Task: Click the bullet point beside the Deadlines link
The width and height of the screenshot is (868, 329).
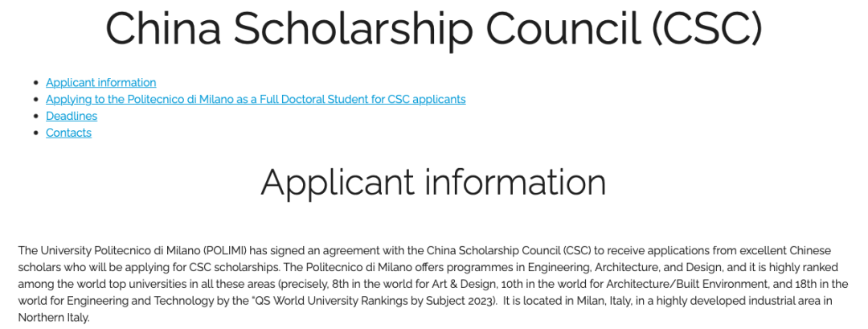Action: click(x=35, y=117)
